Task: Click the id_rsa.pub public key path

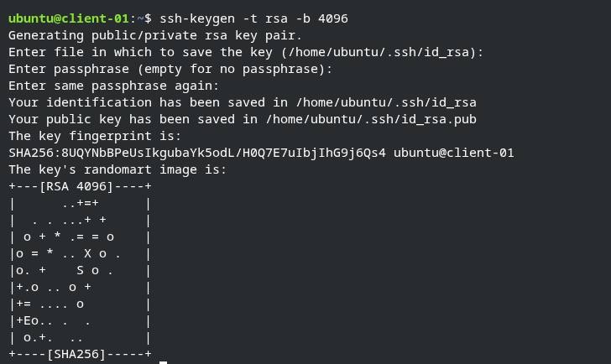Action: coord(371,119)
